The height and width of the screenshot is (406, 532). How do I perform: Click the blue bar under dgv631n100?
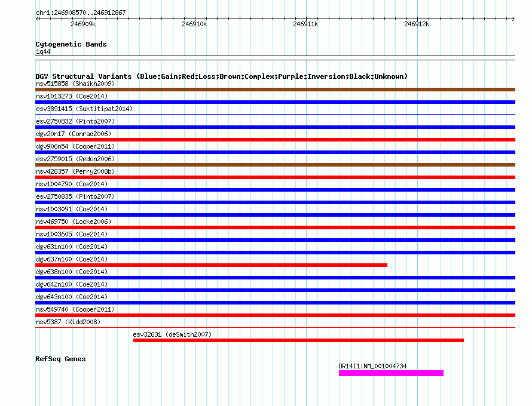pos(275,253)
